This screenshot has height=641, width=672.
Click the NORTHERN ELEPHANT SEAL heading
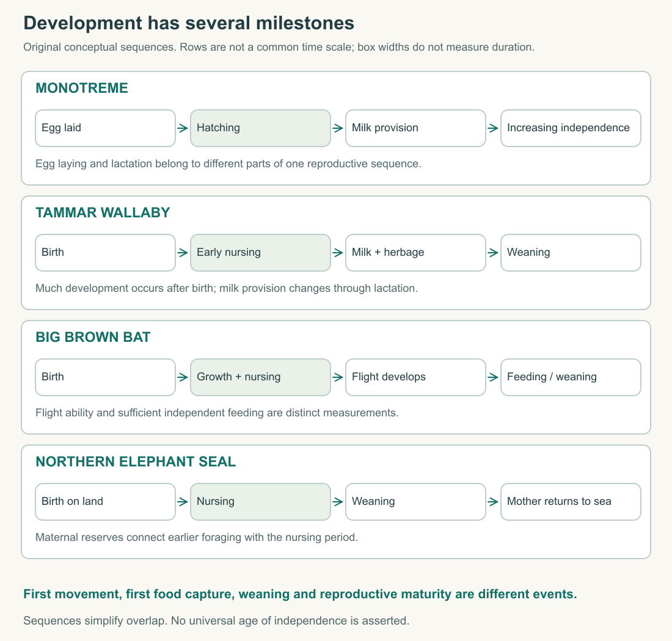point(136,462)
